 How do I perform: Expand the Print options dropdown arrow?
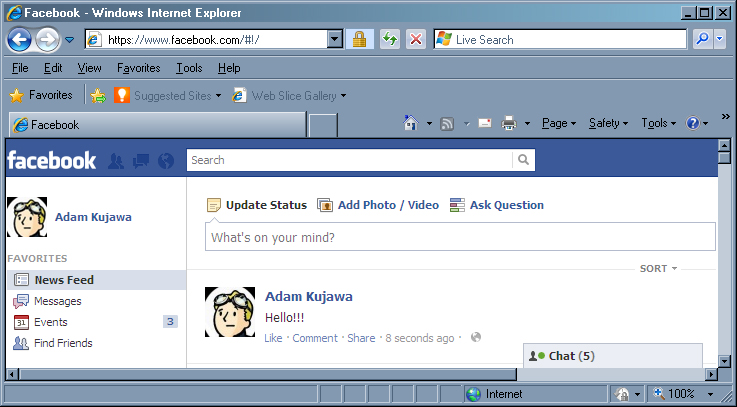tap(527, 124)
